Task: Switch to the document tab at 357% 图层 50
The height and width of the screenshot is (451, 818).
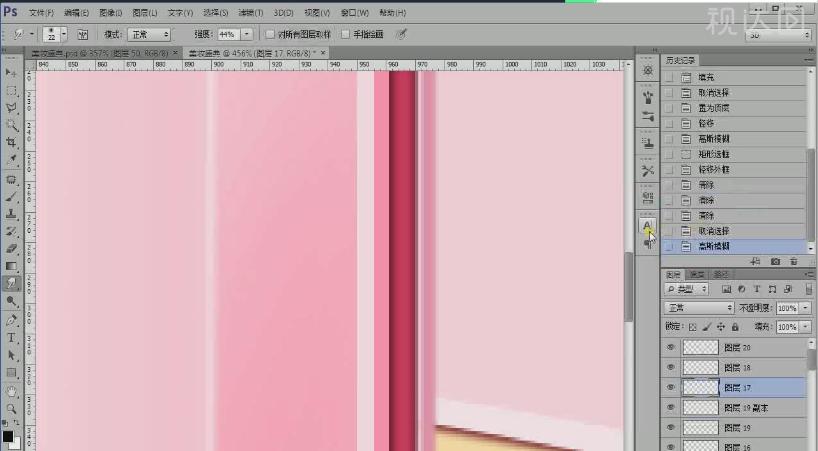Action: pyautogui.click(x=103, y=53)
